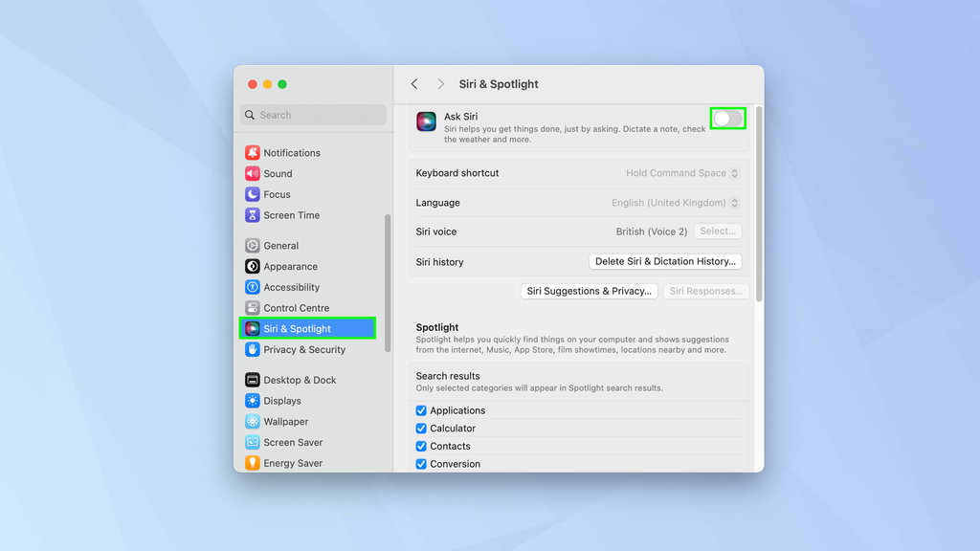Uncheck Applications in Search results
The width and height of the screenshot is (980, 551).
pyautogui.click(x=421, y=409)
